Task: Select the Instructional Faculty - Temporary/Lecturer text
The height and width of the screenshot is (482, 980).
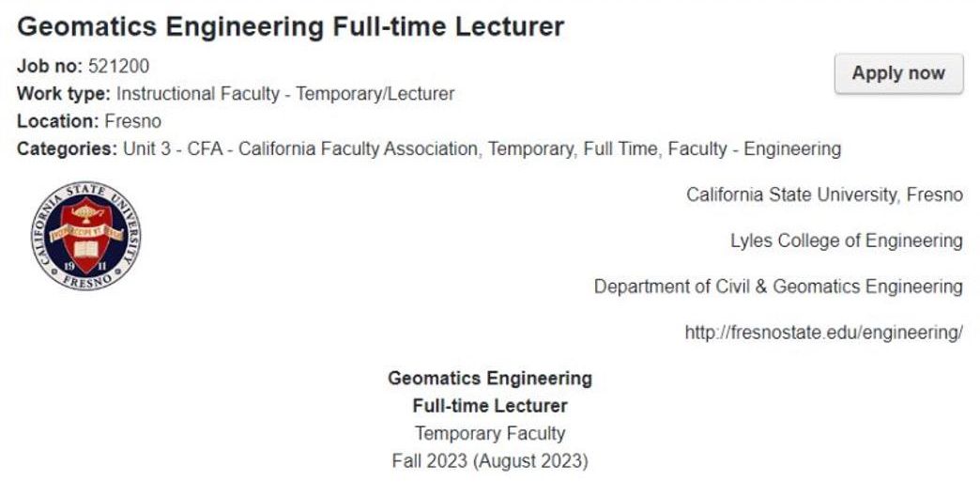Action: (285, 94)
